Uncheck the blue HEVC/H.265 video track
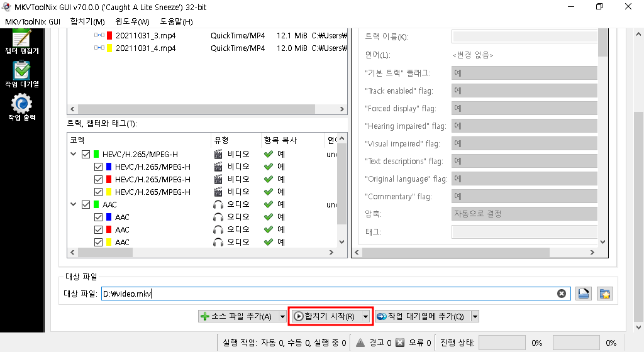 (98, 167)
